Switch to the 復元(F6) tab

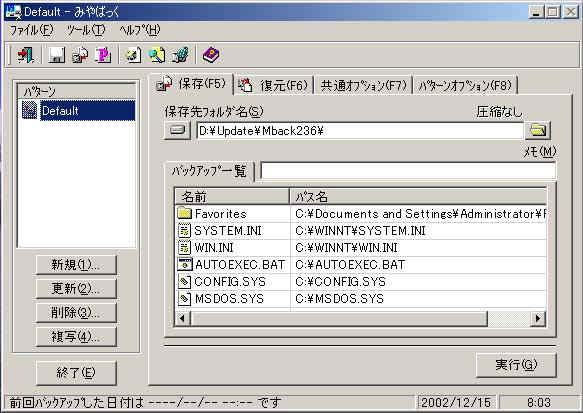(x=274, y=85)
